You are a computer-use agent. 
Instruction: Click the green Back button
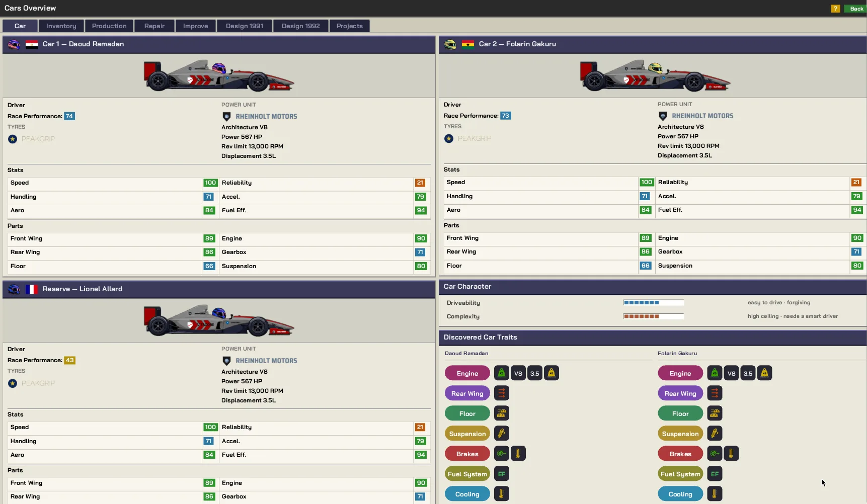pos(855,9)
